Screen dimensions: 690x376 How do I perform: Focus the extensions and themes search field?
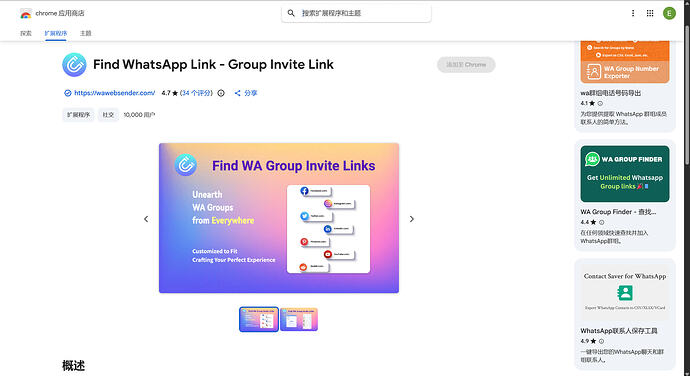point(356,13)
